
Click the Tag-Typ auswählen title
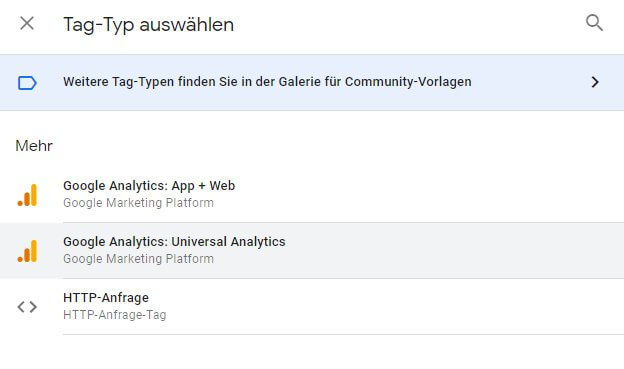coord(148,25)
